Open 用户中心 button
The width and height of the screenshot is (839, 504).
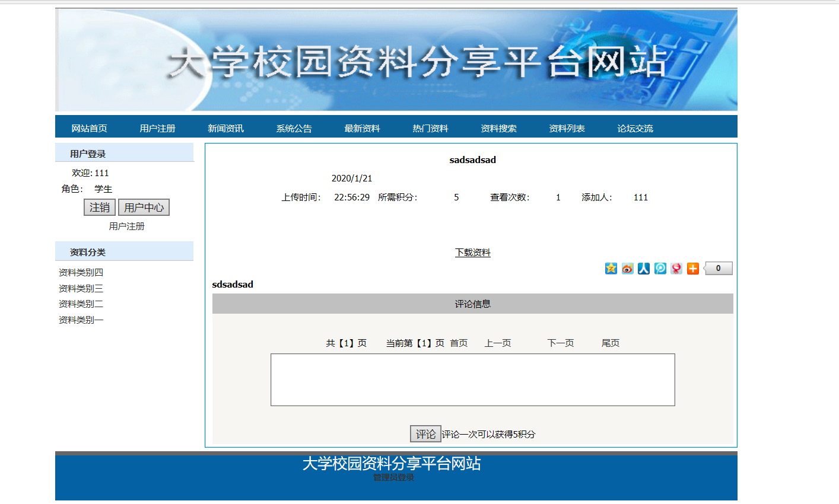click(x=144, y=208)
